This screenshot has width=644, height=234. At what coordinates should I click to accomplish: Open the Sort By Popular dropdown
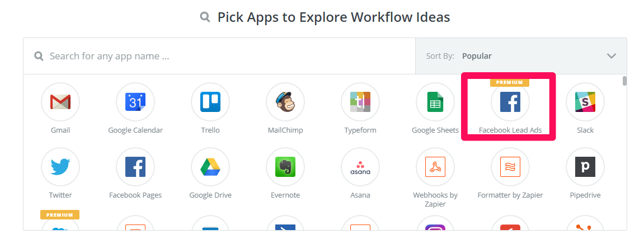521,56
